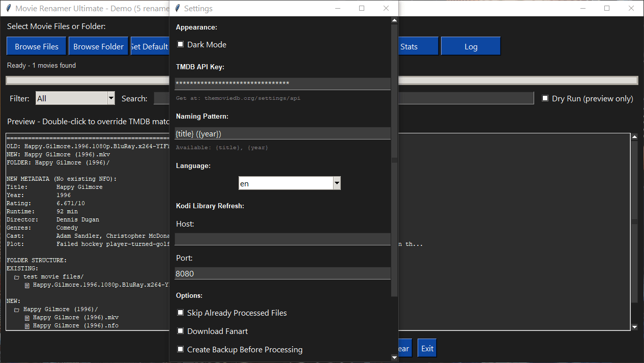The width and height of the screenshot is (644, 363).
Task: Enable Dark Mode
Action: (180, 44)
